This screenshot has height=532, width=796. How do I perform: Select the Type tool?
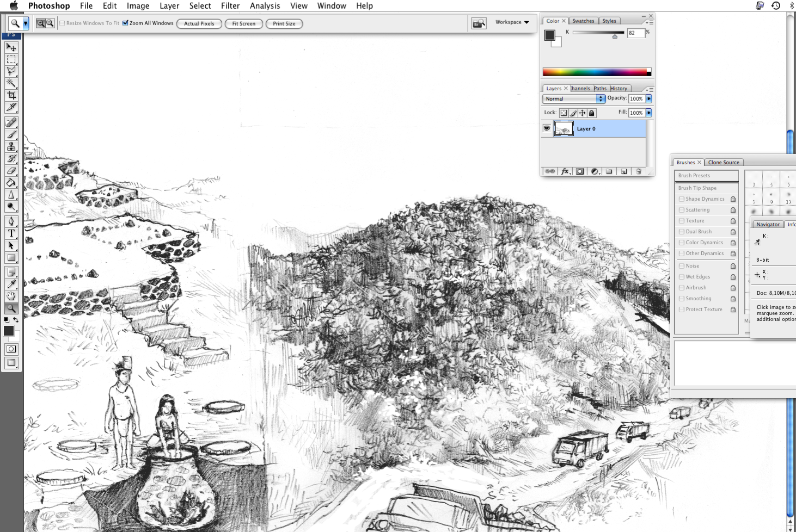[x=11, y=233]
